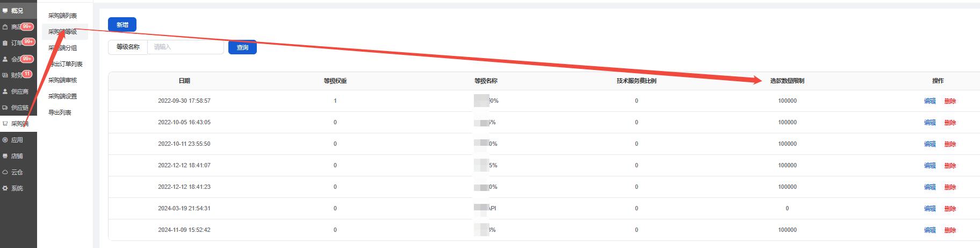Select the 采购端审核 submenu item
This screenshot has width=980, height=248.
click(62, 80)
